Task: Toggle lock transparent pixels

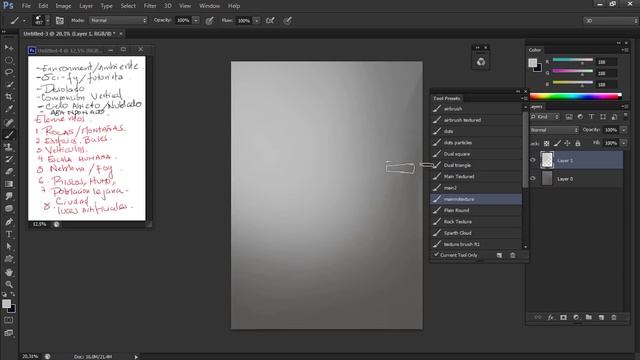Action: click(x=547, y=143)
